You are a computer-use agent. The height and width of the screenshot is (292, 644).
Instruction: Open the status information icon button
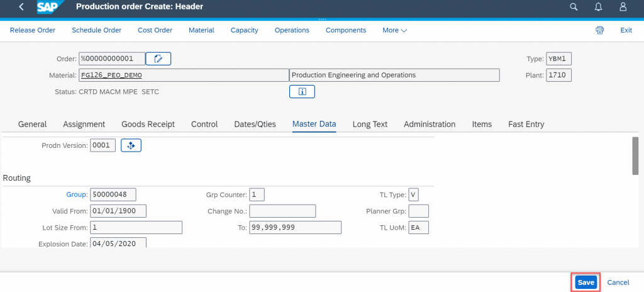pyautogui.click(x=302, y=92)
